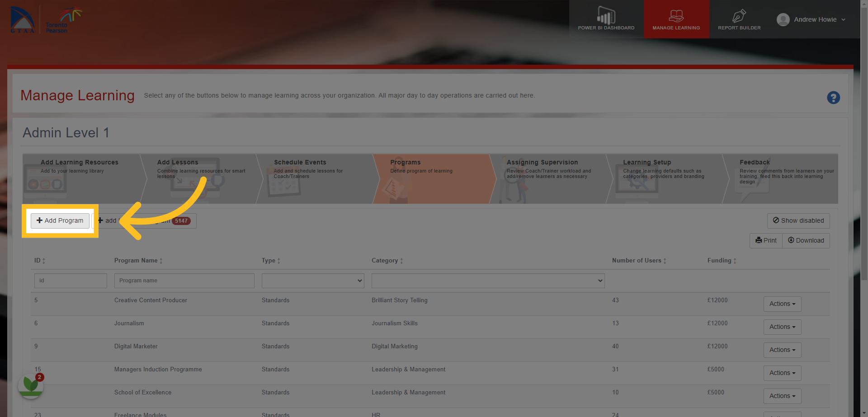Click the Andrew Howie profile avatar
This screenshot has height=417, width=868.
pos(783,19)
